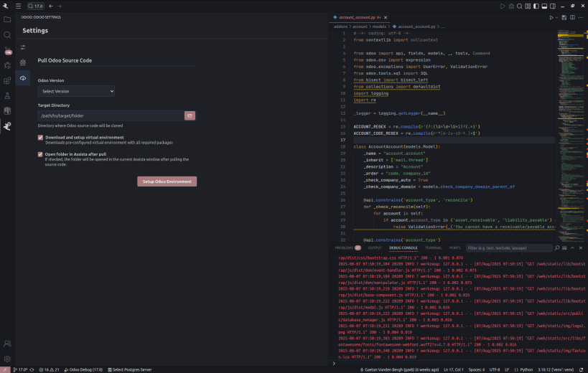The image size is (588, 373).
Task: Toggle debug console word wrap view icon
Action: [x=564, y=248]
